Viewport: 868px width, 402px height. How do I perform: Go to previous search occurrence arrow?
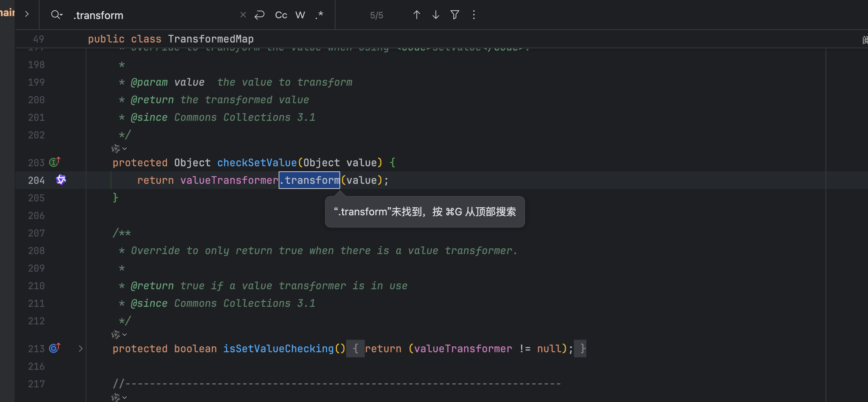(x=416, y=15)
